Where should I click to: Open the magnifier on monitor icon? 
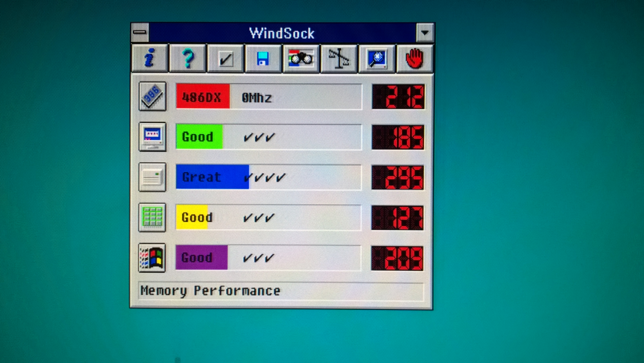[x=377, y=59]
